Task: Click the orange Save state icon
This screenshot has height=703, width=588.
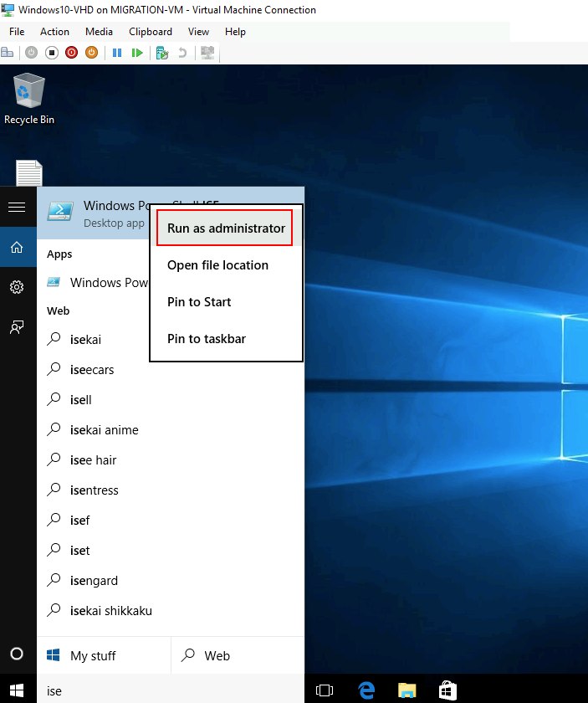Action: click(91, 53)
